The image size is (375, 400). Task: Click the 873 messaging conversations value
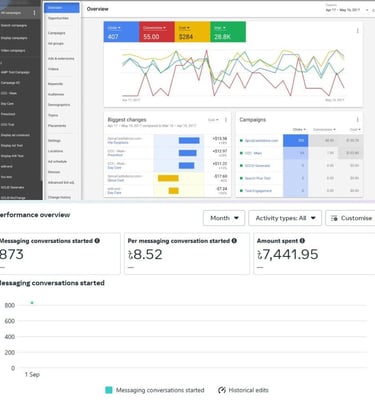pyautogui.click(x=12, y=254)
